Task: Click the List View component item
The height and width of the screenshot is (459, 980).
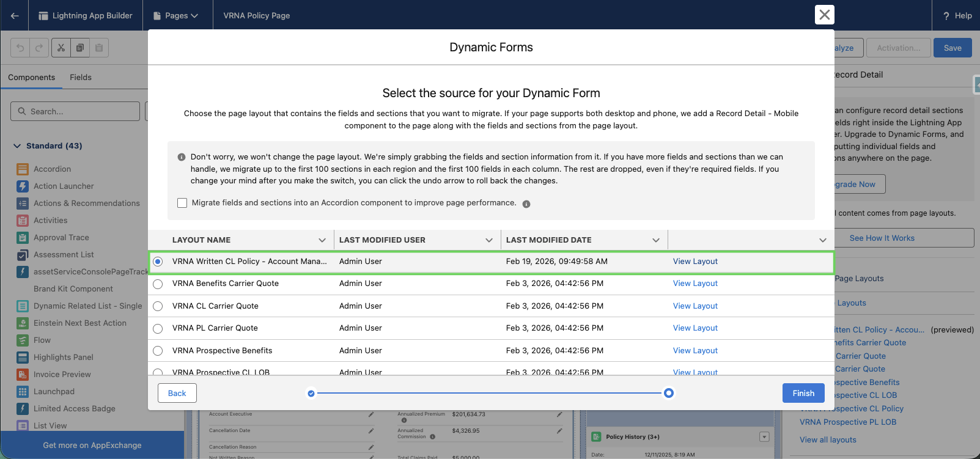Action: (50, 426)
